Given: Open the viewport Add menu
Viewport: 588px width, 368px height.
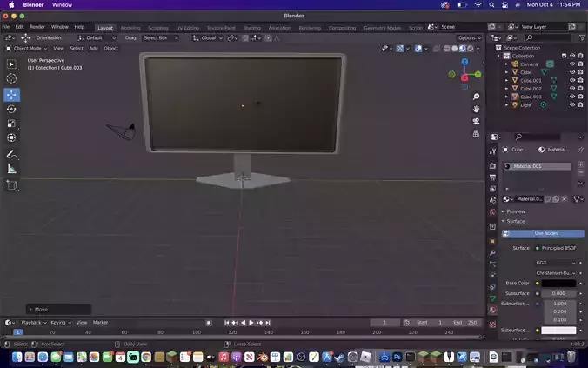Looking at the screenshot, I should tap(93, 49).
